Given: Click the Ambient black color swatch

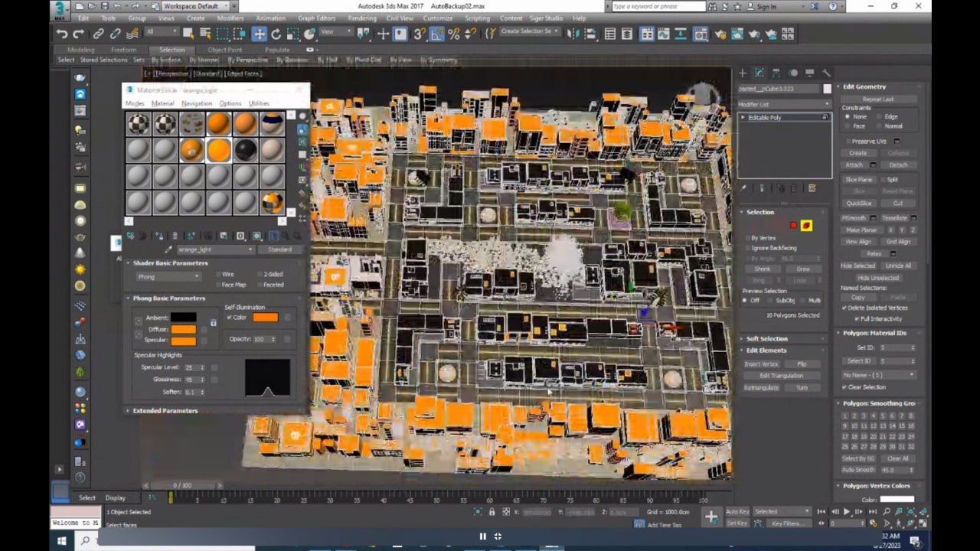Looking at the screenshot, I should tap(184, 318).
